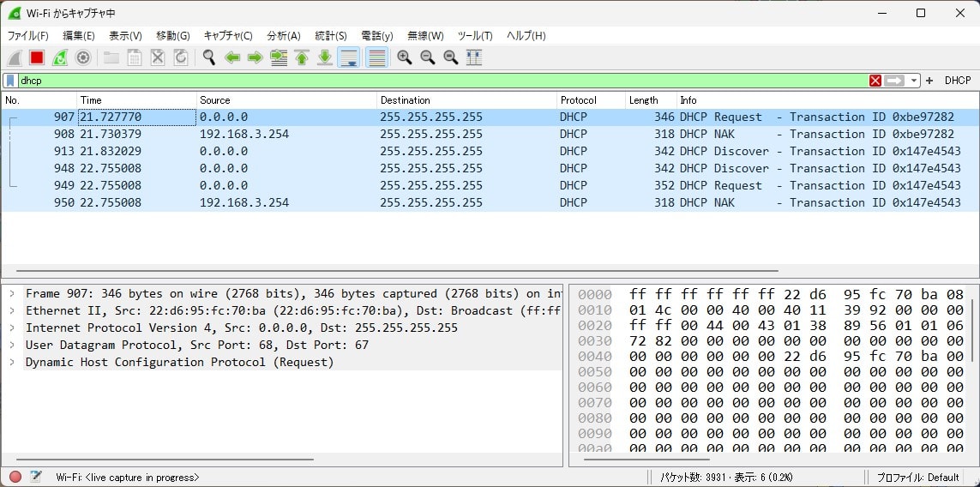
Task: Open the 統計(S) menu
Action: (x=331, y=36)
